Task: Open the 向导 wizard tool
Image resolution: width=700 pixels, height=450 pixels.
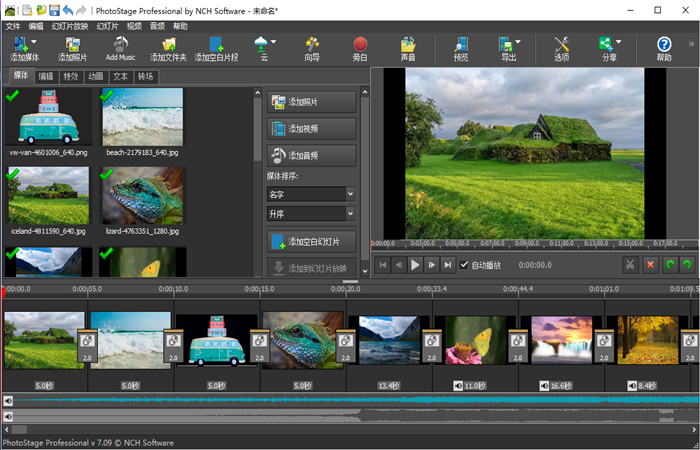Action: [312, 45]
